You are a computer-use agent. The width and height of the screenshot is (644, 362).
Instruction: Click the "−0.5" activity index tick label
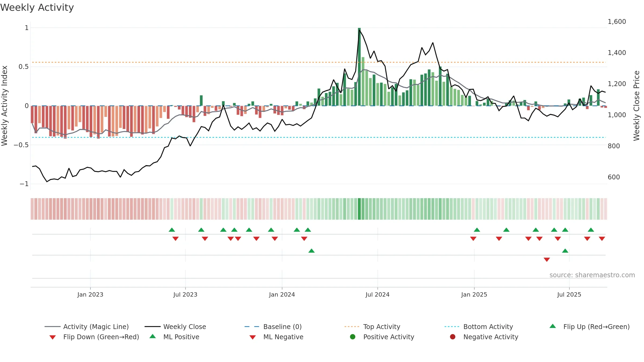click(21, 145)
